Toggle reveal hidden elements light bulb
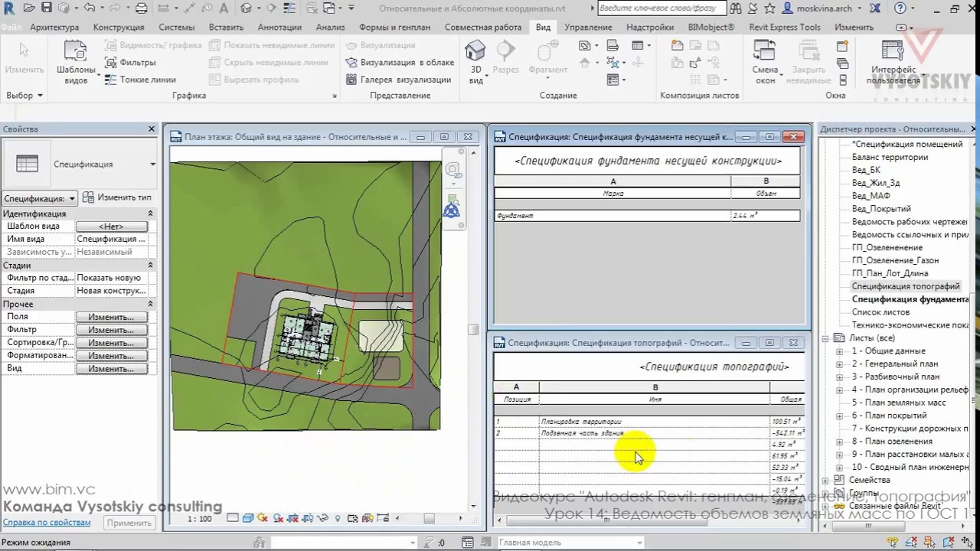Viewport: 980px width, 551px height. tap(338, 518)
